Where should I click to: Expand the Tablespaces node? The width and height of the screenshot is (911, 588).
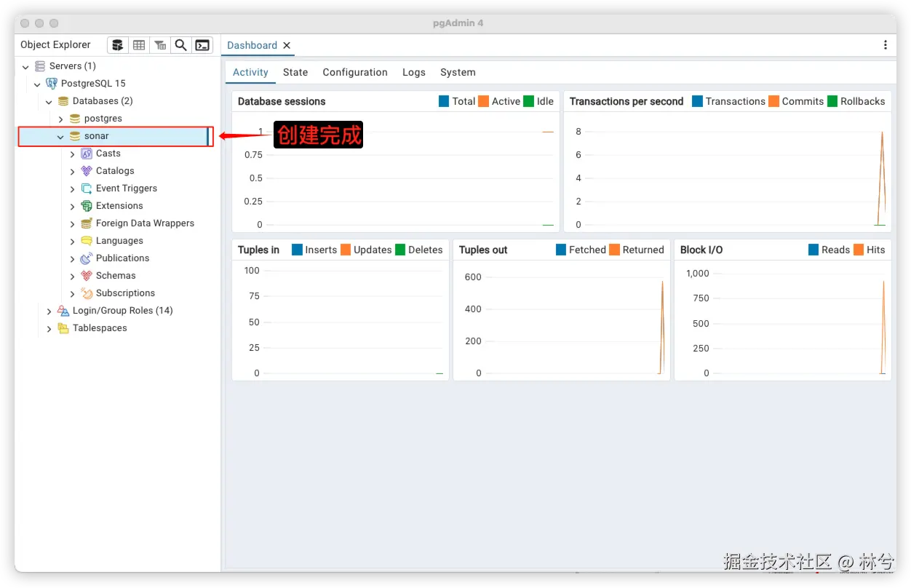tap(49, 328)
